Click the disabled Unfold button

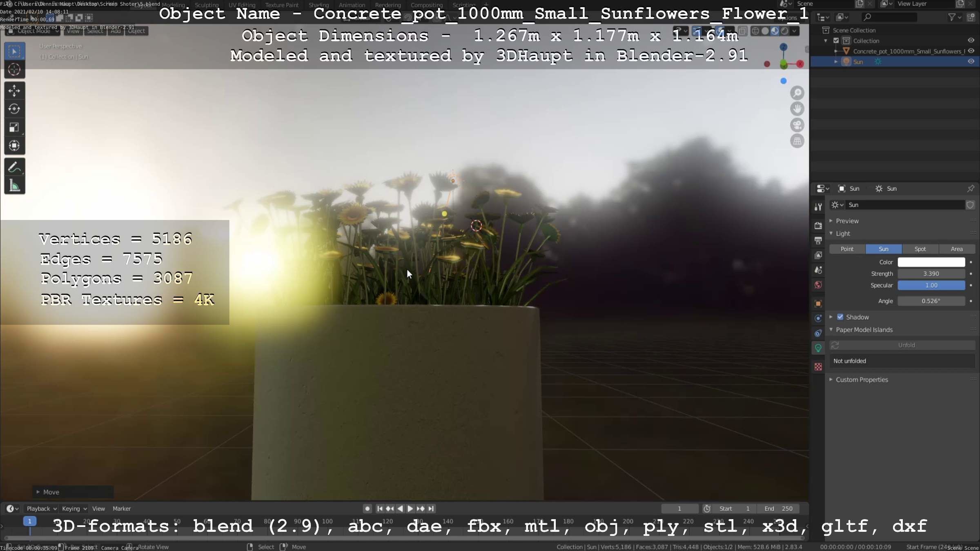[x=902, y=345]
